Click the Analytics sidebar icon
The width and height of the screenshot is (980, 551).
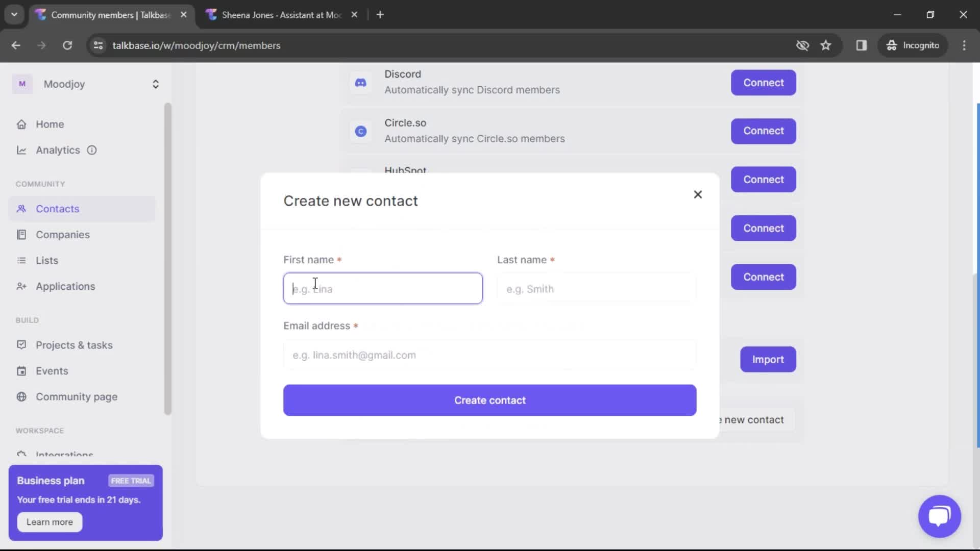tap(21, 150)
